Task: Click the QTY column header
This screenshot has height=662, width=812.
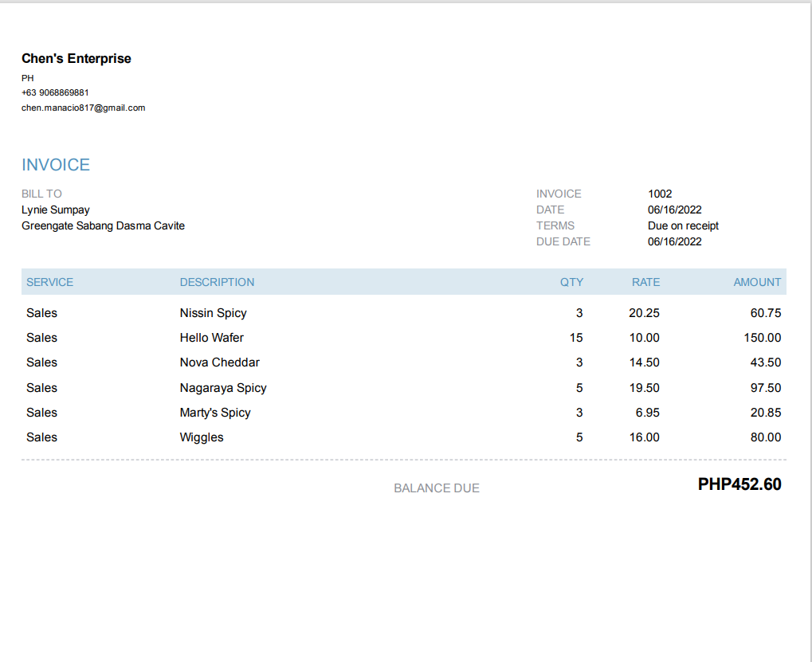Action: tap(571, 282)
